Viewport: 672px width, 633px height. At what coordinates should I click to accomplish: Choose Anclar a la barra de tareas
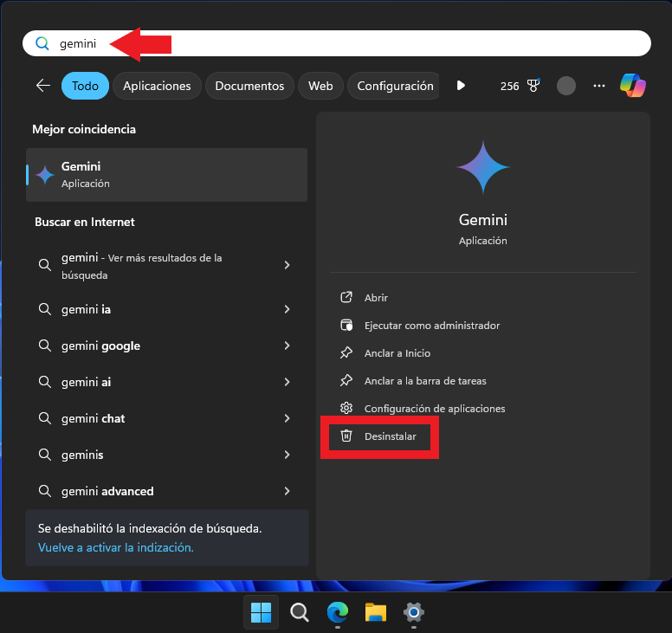pyautogui.click(x=425, y=381)
